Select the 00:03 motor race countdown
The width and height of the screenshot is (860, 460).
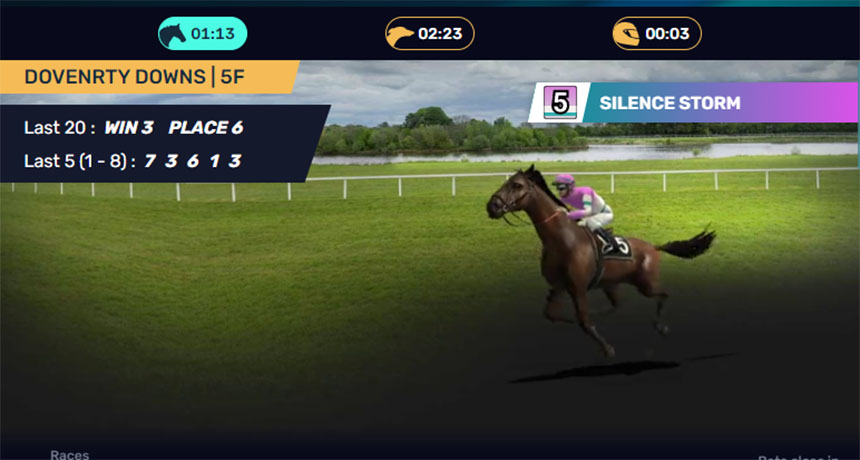tap(667, 34)
